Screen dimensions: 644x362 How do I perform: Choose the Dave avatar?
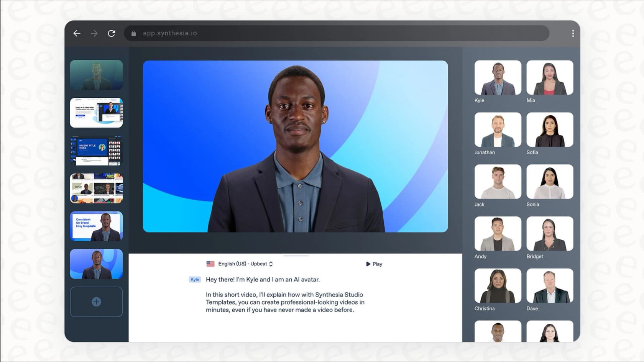[x=550, y=286]
